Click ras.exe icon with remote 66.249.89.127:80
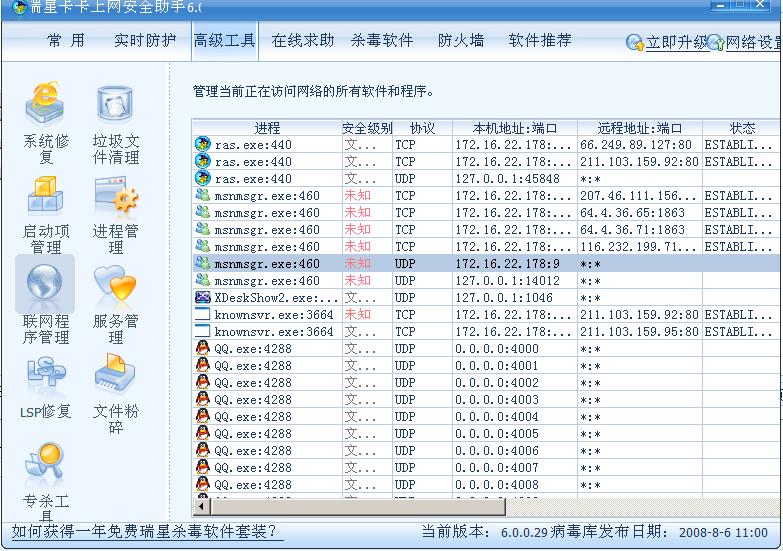Image resolution: width=783 pixels, height=551 pixels. (202, 144)
